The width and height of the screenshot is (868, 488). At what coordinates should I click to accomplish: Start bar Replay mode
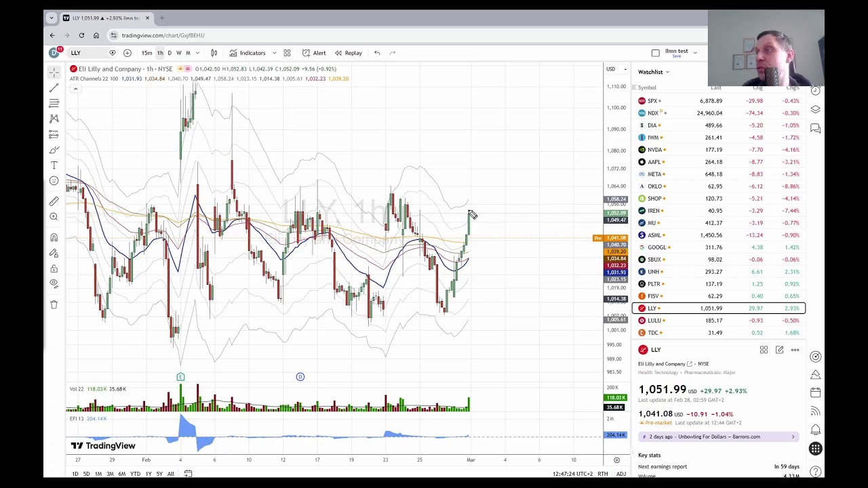(348, 53)
